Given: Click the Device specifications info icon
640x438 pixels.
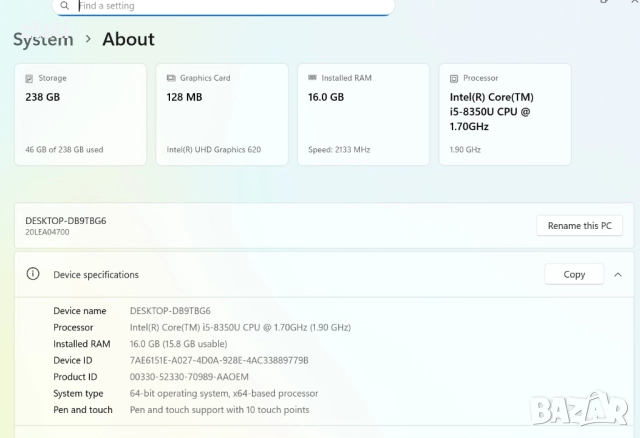Looking at the screenshot, I should click(33, 274).
